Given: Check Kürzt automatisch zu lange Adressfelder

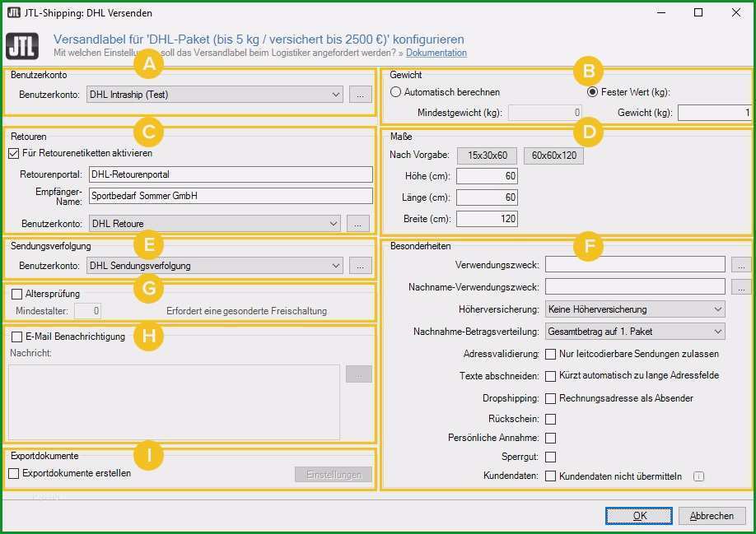Looking at the screenshot, I should 550,376.
